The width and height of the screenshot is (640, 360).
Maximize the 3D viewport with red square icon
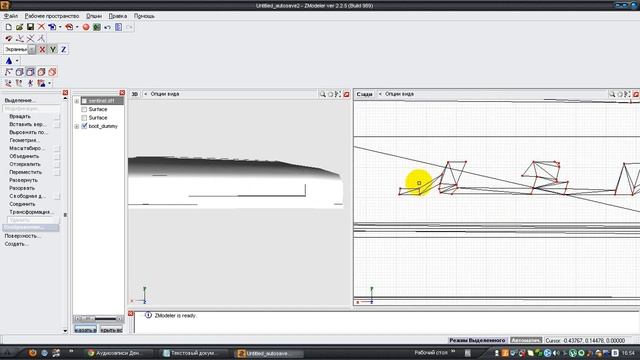click(x=347, y=94)
